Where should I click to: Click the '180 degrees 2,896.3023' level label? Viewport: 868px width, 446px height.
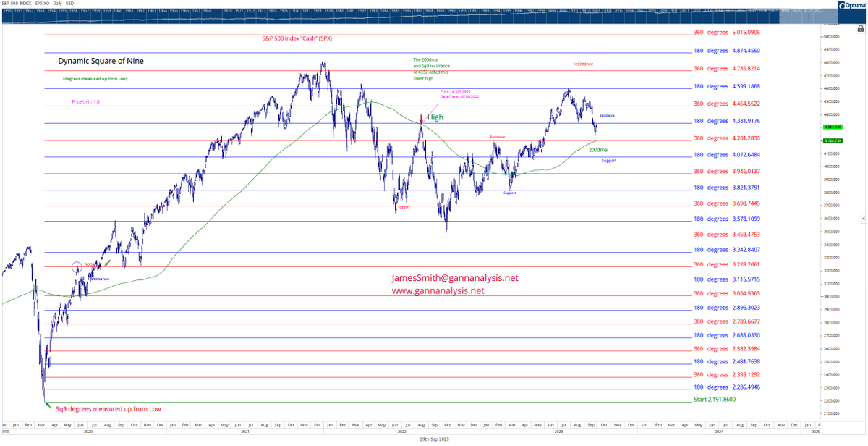pyautogui.click(x=727, y=308)
